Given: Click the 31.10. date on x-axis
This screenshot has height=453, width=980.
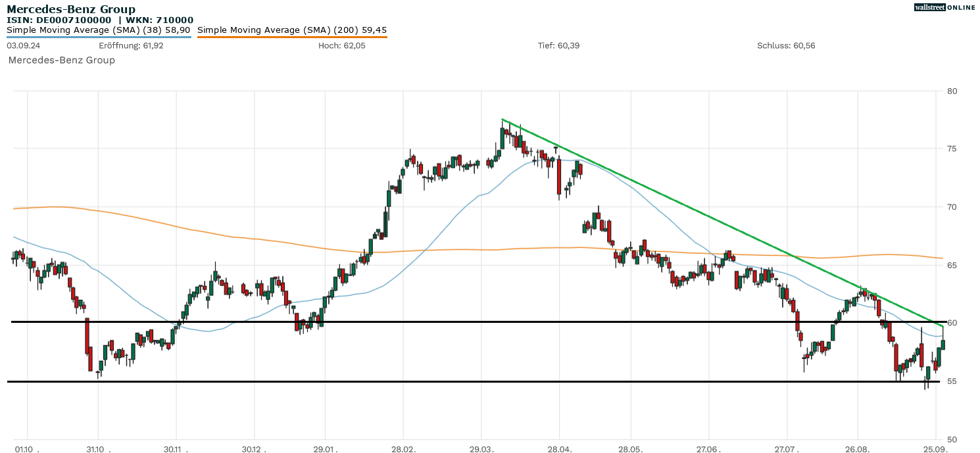Looking at the screenshot, I should pyautogui.click(x=97, y=448).
